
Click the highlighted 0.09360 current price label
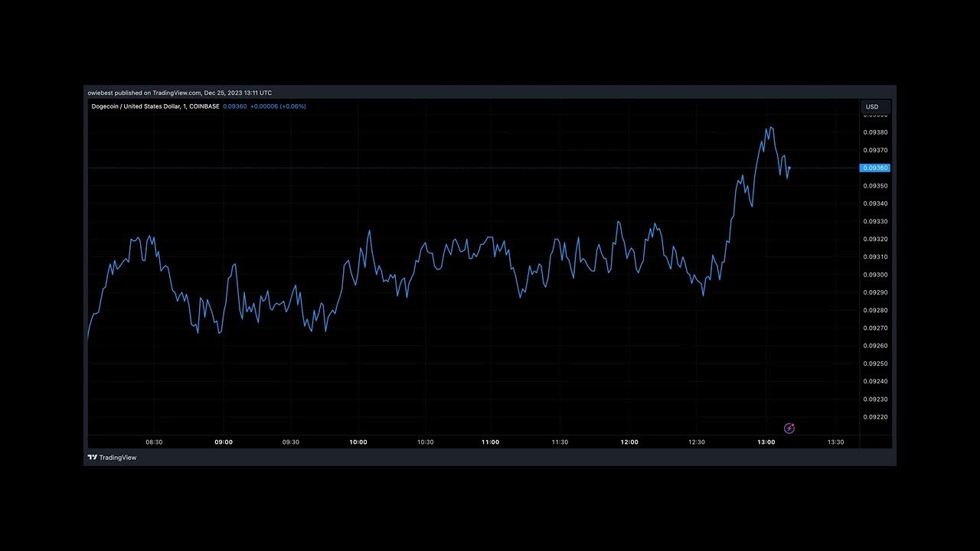coord(874,168)
